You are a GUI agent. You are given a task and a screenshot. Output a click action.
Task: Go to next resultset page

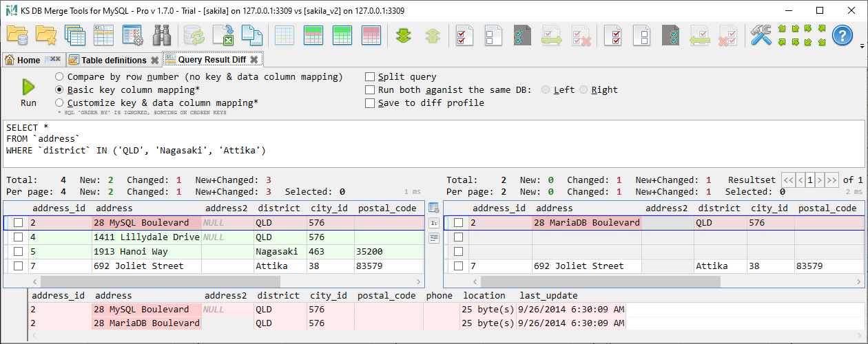(x=820, y=180)
